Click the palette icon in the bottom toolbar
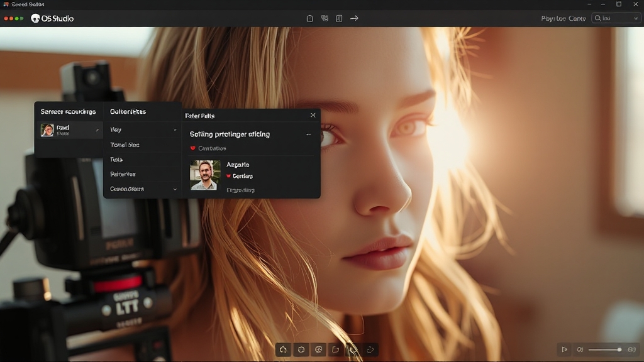The height and width of the screenshot is (362, 644). 319,349
